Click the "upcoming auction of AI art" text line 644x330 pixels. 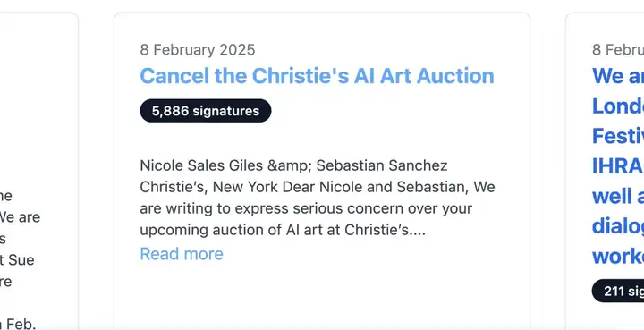(283, 230)
